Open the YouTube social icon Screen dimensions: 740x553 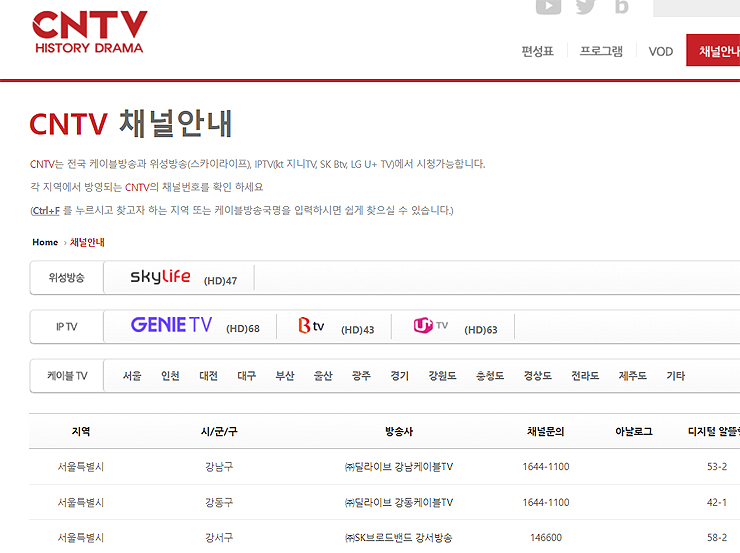548,6
